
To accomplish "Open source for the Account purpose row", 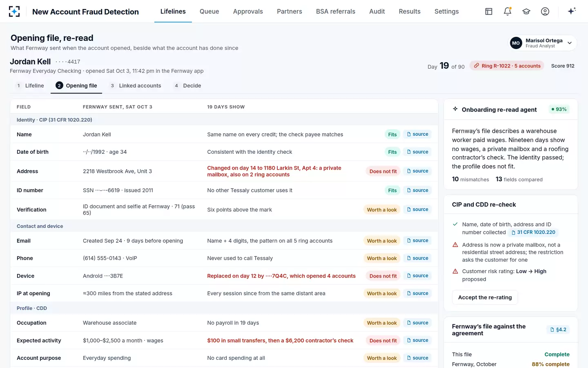I will tap(417, 358).
